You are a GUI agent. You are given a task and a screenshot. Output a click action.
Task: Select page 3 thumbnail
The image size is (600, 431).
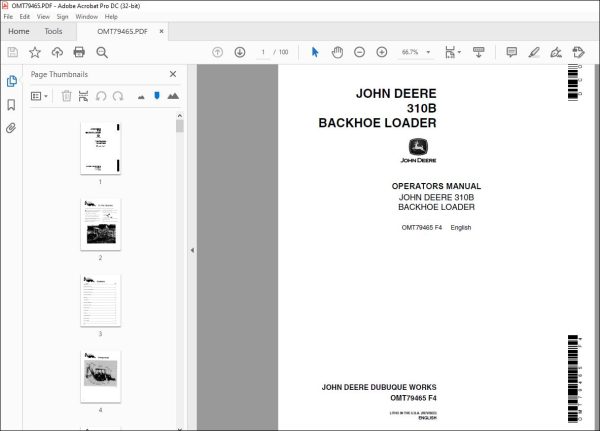click(101, 300)
